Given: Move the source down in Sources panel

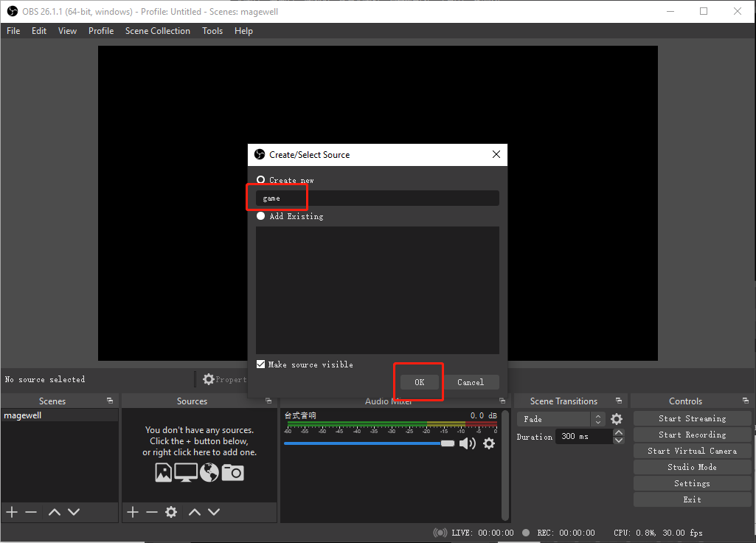Looking at the screenshot, I should pos(214,512).
